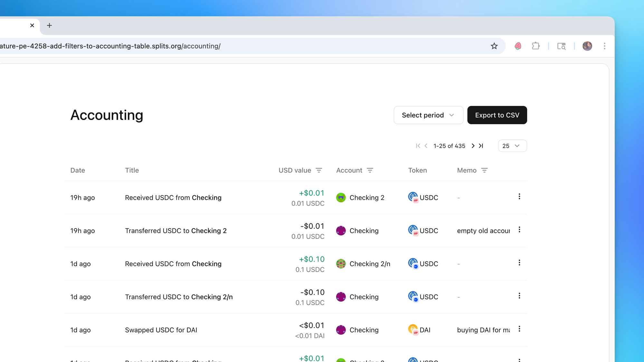
Task: Expand the Select period dropdown
Action: 428,115
